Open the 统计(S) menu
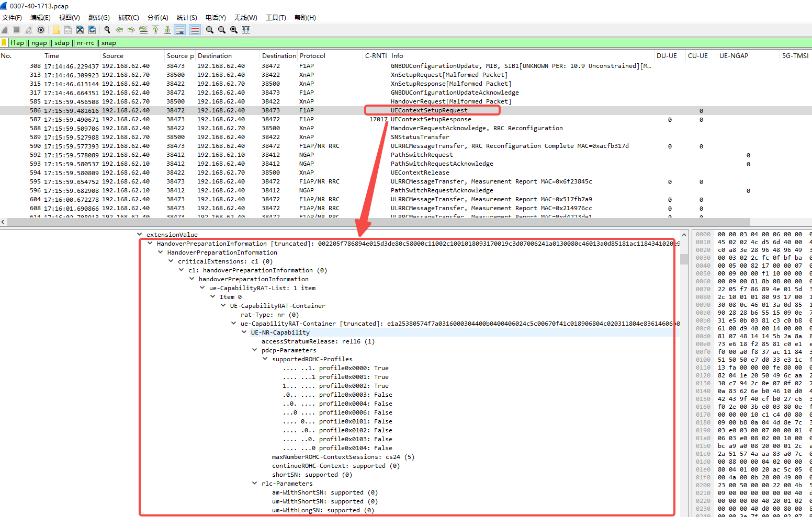Image resolution: width=812 pixels, height=517 pixels. point(187,18)
